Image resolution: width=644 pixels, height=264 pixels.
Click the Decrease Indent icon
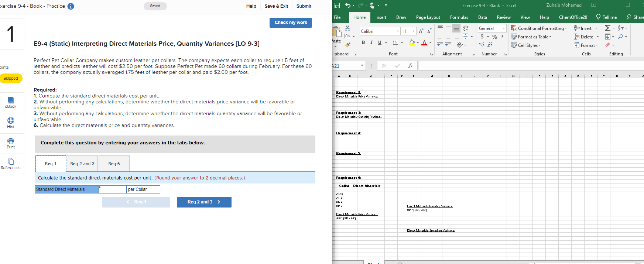(440, 45)
